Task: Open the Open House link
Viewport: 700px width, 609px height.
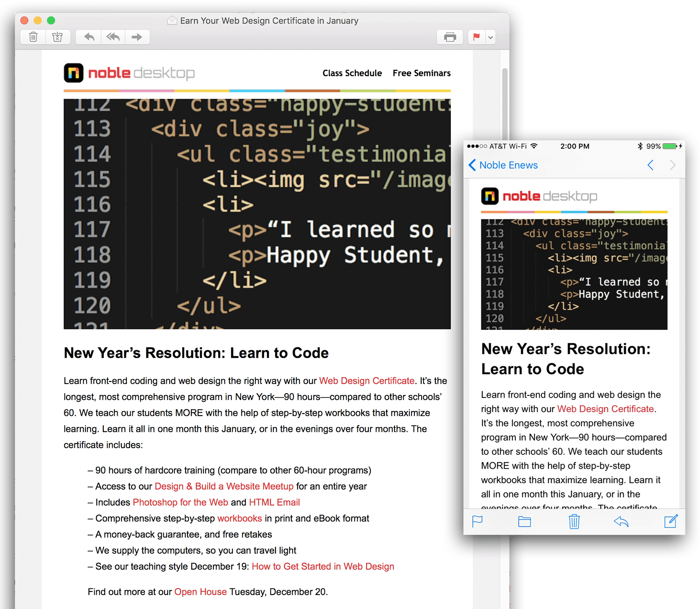Action: click(x=201, y=592)
